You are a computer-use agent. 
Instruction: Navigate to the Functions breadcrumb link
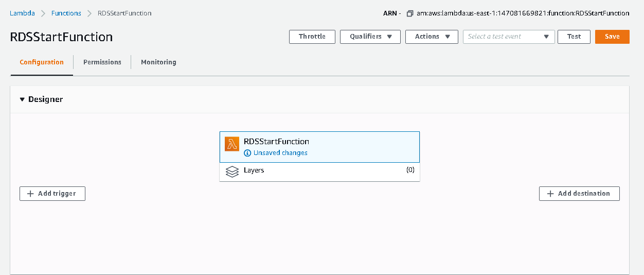click(x=66, y=13)
